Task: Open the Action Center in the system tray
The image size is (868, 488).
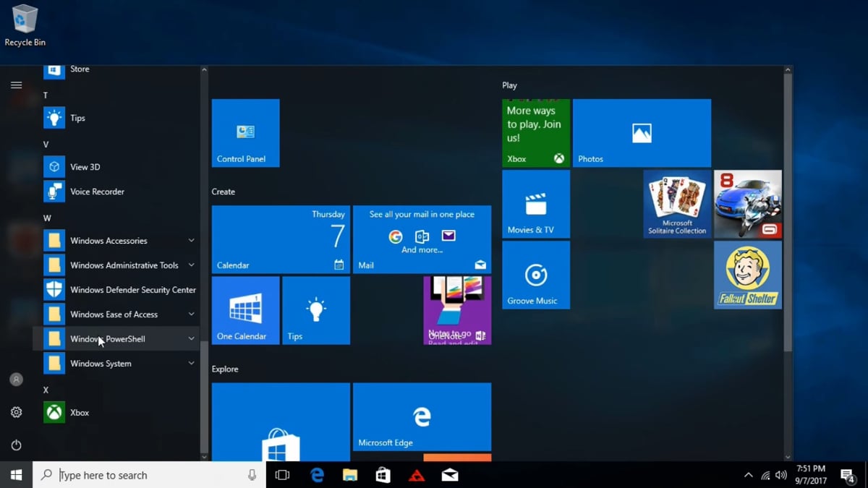Action: tap(848, 475)
